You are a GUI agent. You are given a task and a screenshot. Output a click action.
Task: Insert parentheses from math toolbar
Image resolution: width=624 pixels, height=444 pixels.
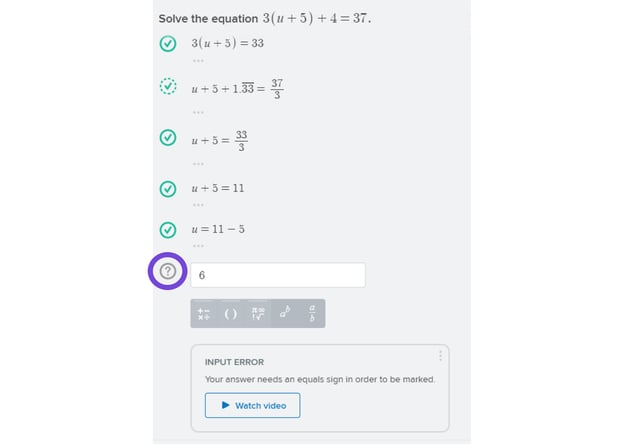click(230, 313)
